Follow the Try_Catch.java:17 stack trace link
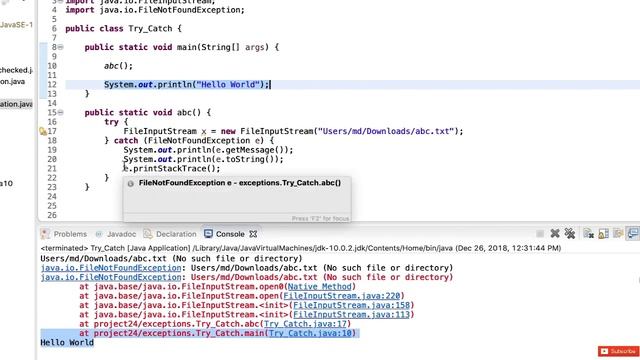Screen dimensions: 640x360 point(305,324)
